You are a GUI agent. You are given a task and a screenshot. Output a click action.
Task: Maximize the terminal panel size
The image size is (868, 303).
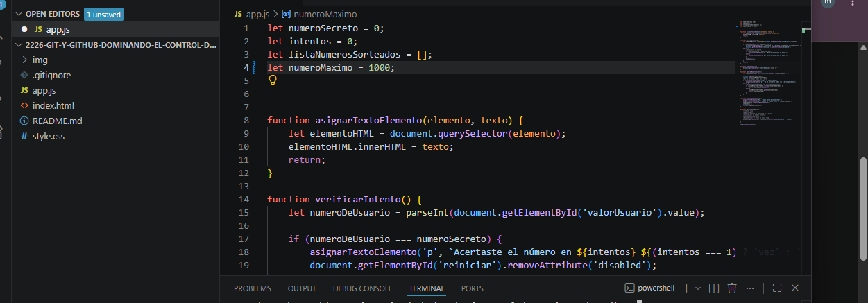click(x=777, y=288)
